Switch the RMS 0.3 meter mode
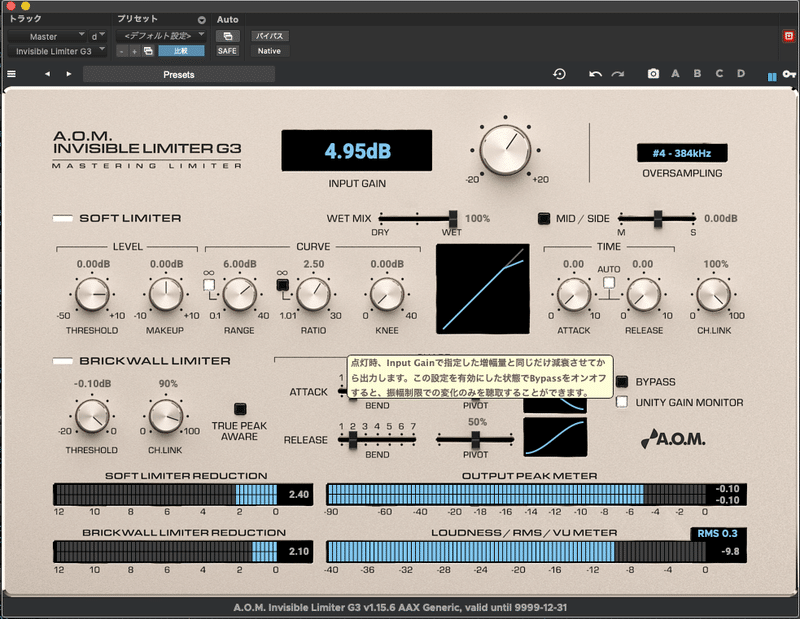The image size is (800, 619). [x=718, y=533]
